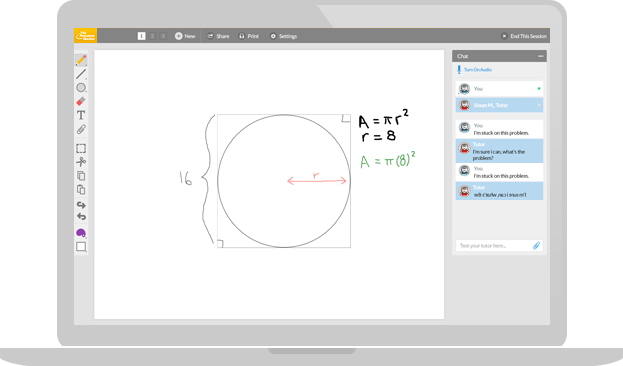
Task: Click the Redo arrow icon
Action: point(81,205)
